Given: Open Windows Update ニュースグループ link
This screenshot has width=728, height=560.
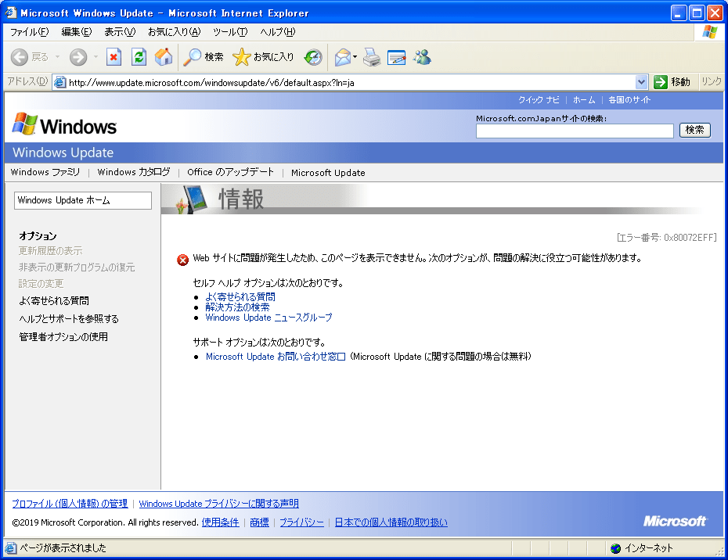Looking at the screenshot, I should click(268, 318).
